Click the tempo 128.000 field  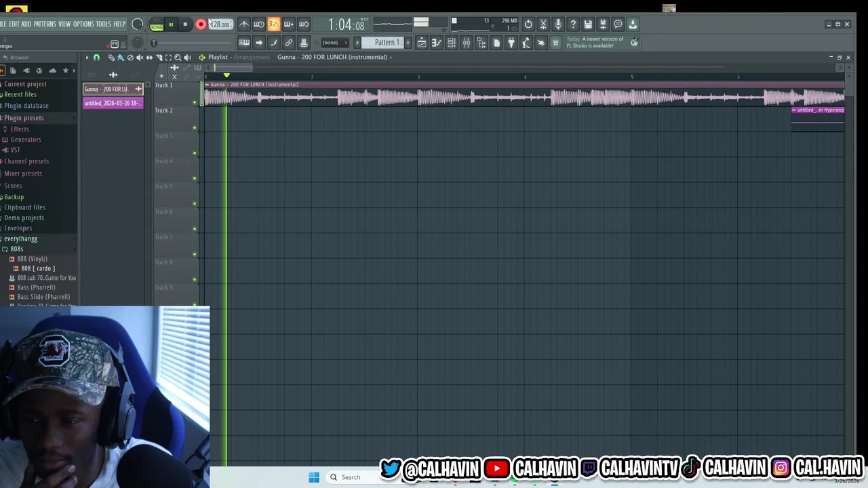point(222,24)
